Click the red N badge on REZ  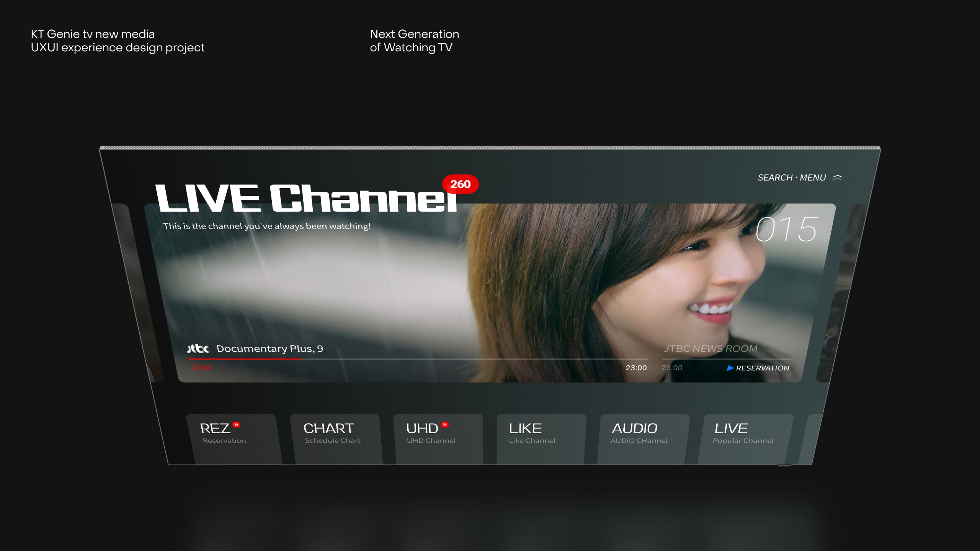click(236, 424)
